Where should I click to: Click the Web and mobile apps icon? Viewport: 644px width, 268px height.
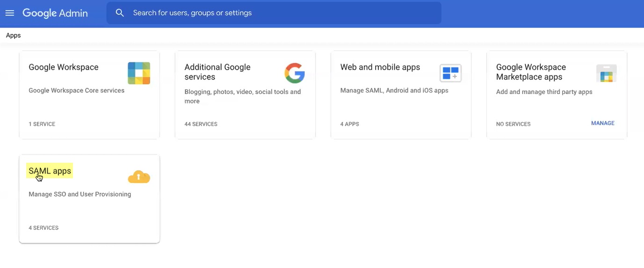click(x=450, y=73)
